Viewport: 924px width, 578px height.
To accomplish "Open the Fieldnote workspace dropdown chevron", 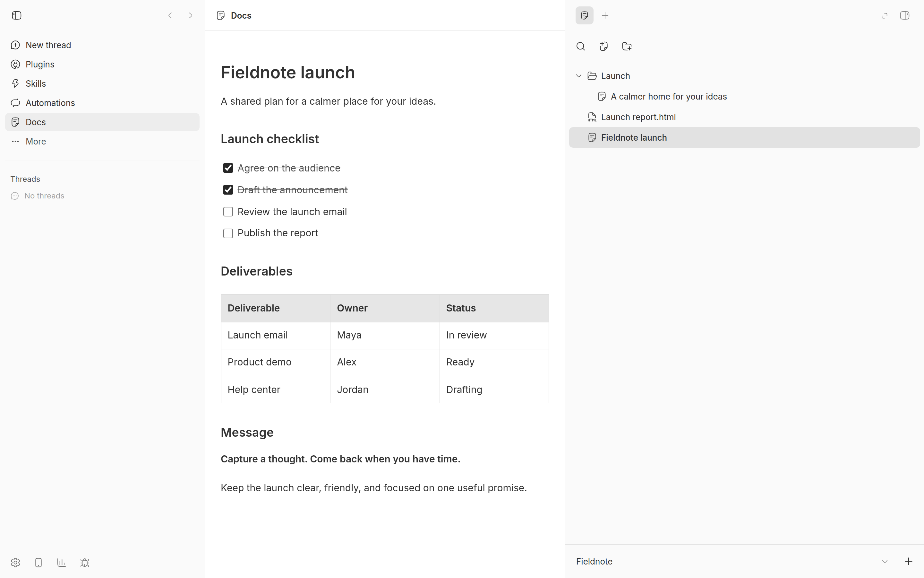I will click(885, 561).
